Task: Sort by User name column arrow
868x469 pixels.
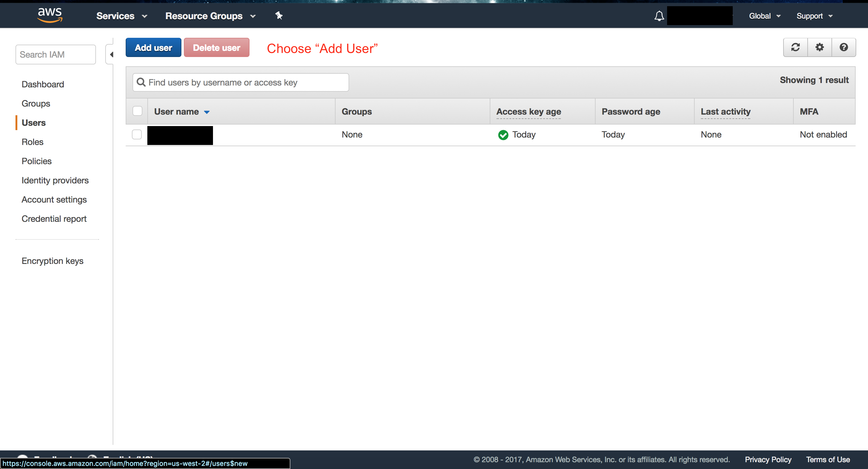Action: (x=207, y=112)
